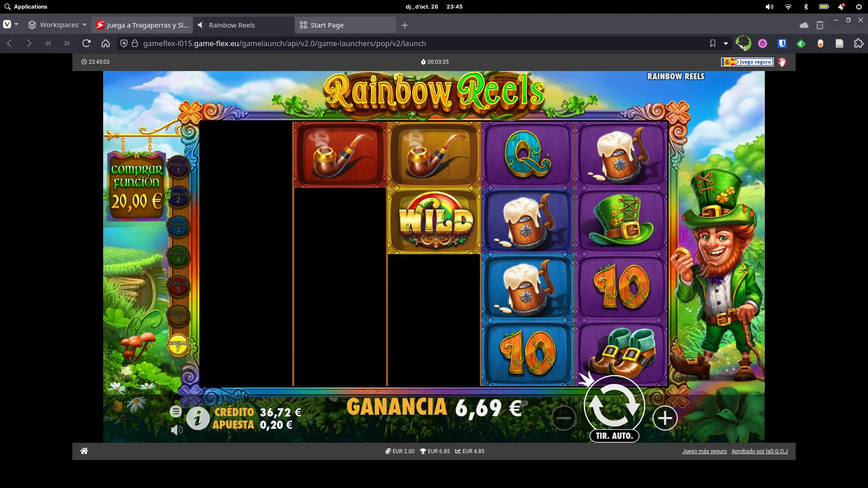Select the Rodillo 1 badge
Image resolution: width=868 pixels, height=488 pixels.
pyautogui.click(x=178, y=167)
